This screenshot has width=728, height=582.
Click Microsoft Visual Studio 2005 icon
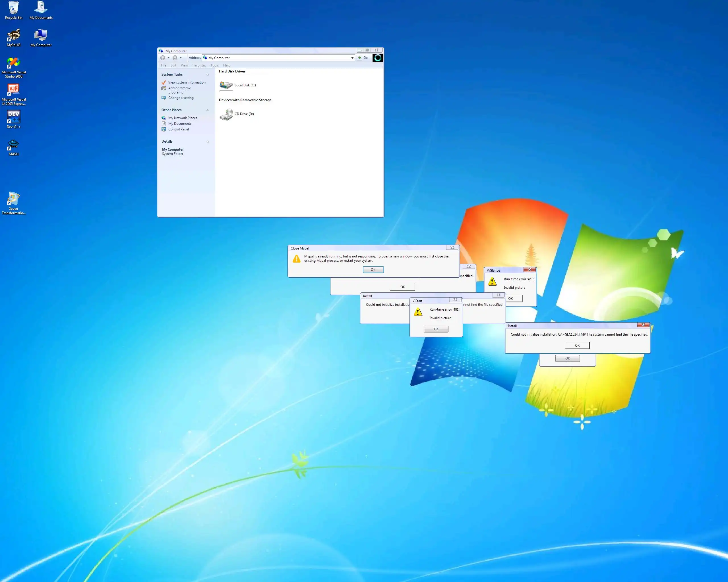tap(13, 63)
